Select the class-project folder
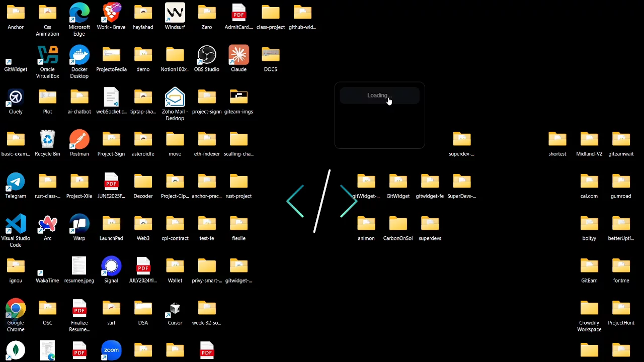This screenshot has height=362, width=644. click(271, 13)
